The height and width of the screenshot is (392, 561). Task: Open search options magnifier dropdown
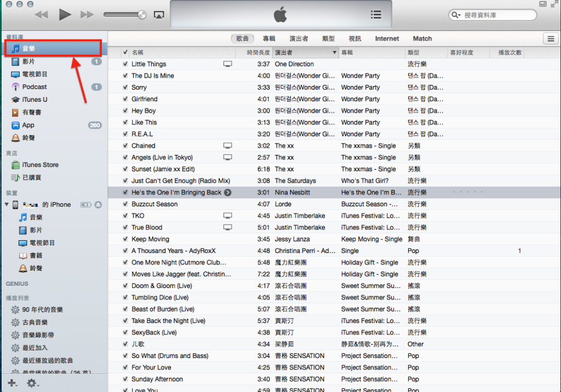[456, 15]
